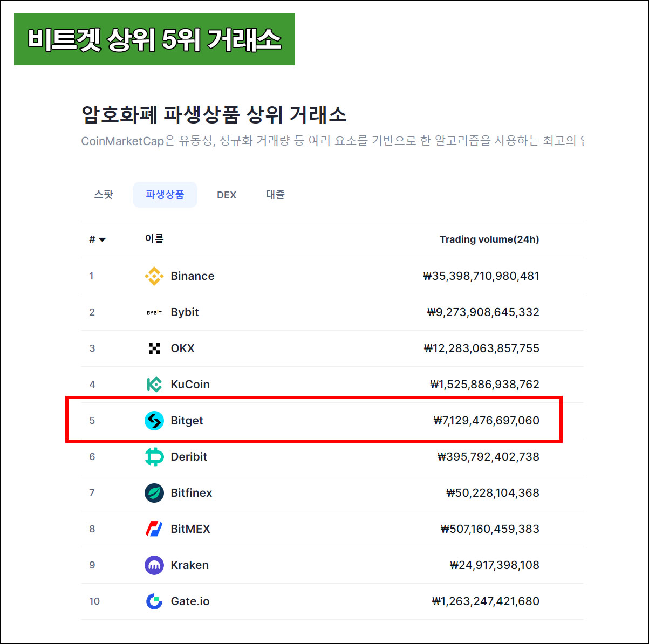Image resolution: width=649 pixels, height=644 pixels.
Task: Click Binance volume ₩35,398,710,980,481
Action: pyautogui.click(x=481, y=276)
